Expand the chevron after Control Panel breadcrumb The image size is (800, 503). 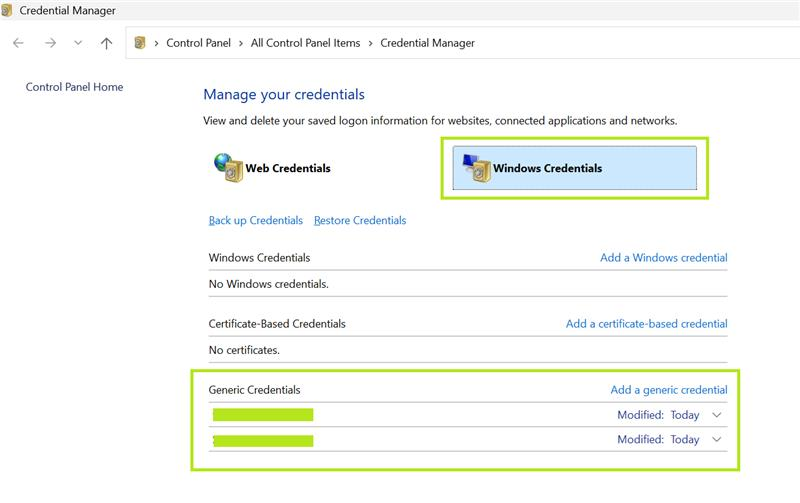tap(241, 43)
